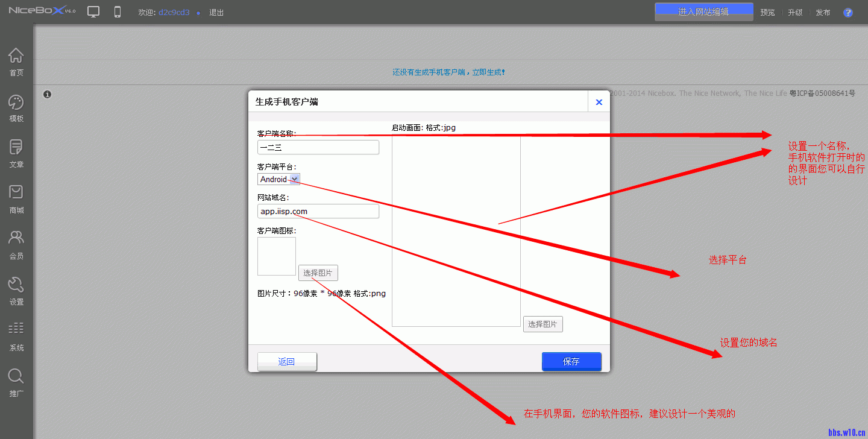The height and width of the screenshot is (439, 868).
Task: Open the 会员 members section
Action: [x=16, y=244]
